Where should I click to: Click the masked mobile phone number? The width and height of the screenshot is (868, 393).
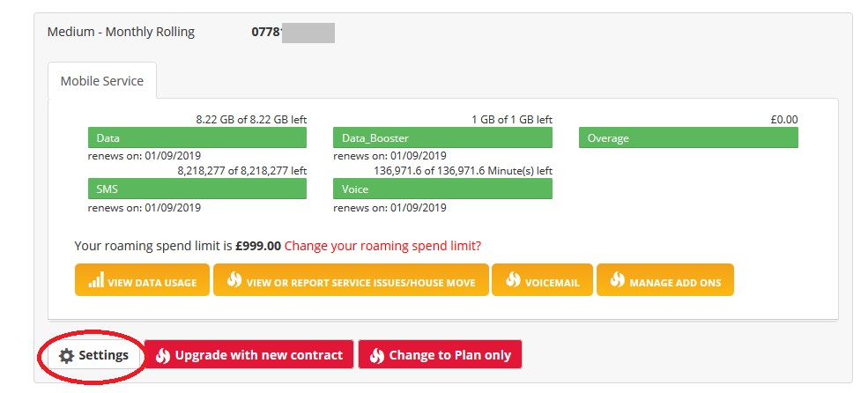click(293, 33)
